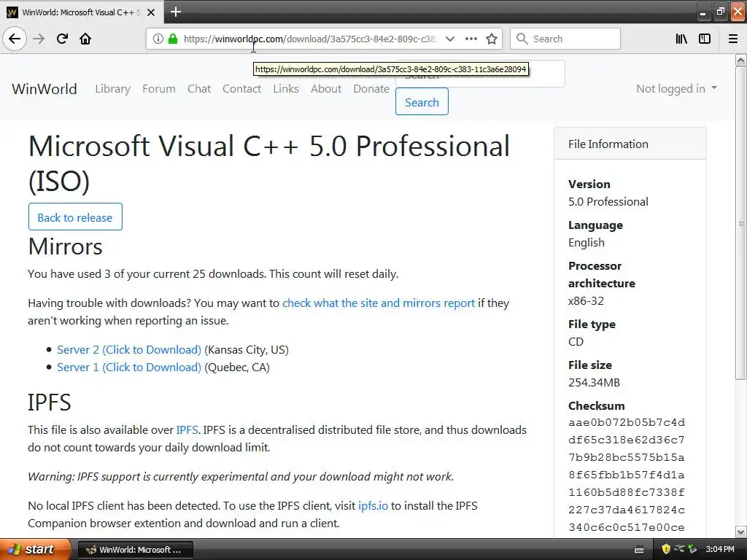Click the File Information panel header
Image resolution: width=747 pixels, height=560 pixels.
tap(630, 144)
